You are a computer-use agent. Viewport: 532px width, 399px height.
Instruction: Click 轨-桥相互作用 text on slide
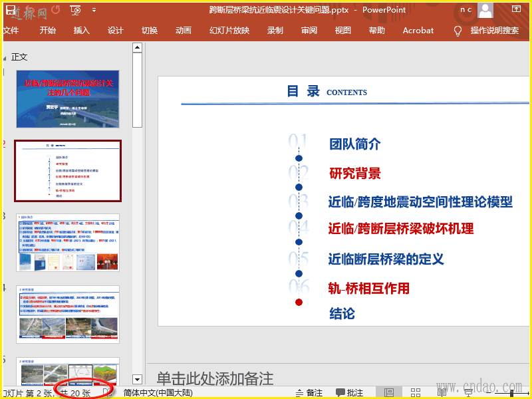[x=369, y=289]
